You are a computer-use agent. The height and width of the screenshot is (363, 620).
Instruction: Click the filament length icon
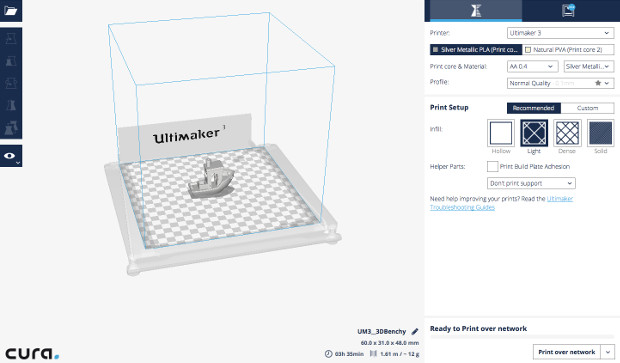pyautogui.click(x=373, y=354)
